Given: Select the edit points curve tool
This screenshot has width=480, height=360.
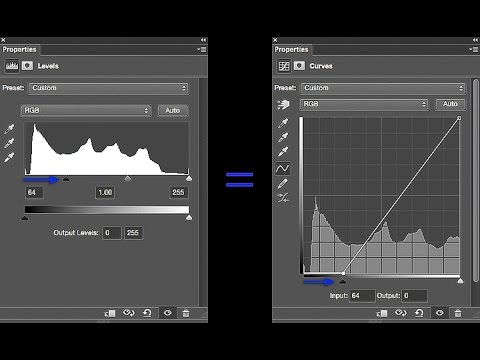Looking at the screenshot, I should pos(283,168).
